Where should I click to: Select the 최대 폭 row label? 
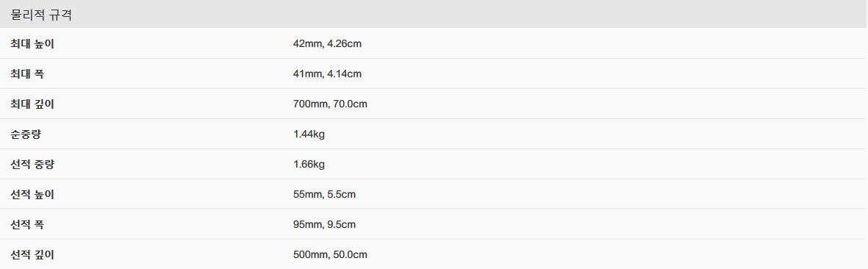coord(26,73)
